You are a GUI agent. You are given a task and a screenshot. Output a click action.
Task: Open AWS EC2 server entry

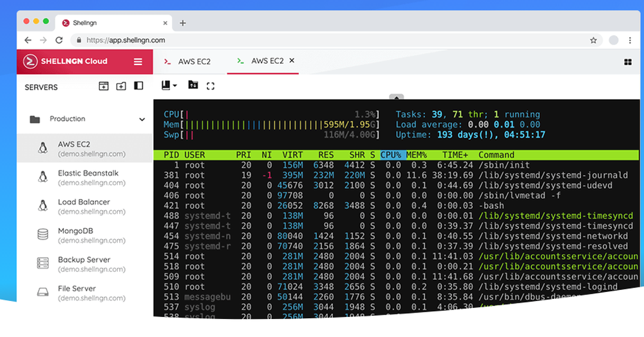(x=84, y=148)
